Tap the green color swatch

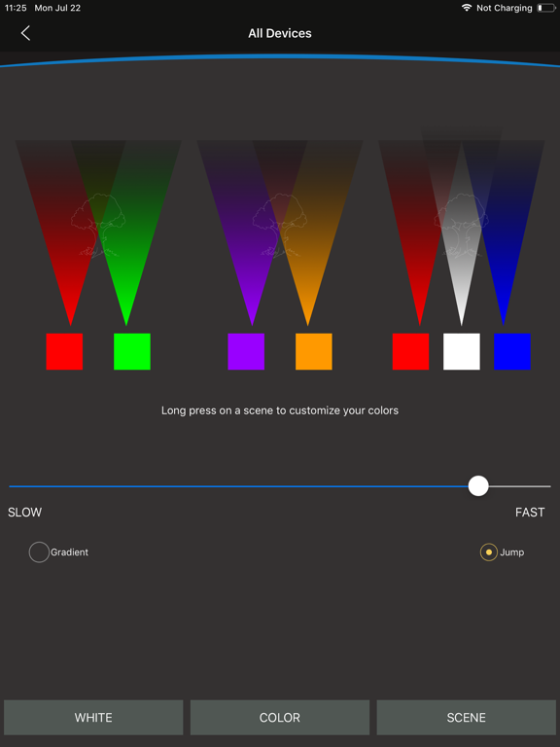pos(132,351)
